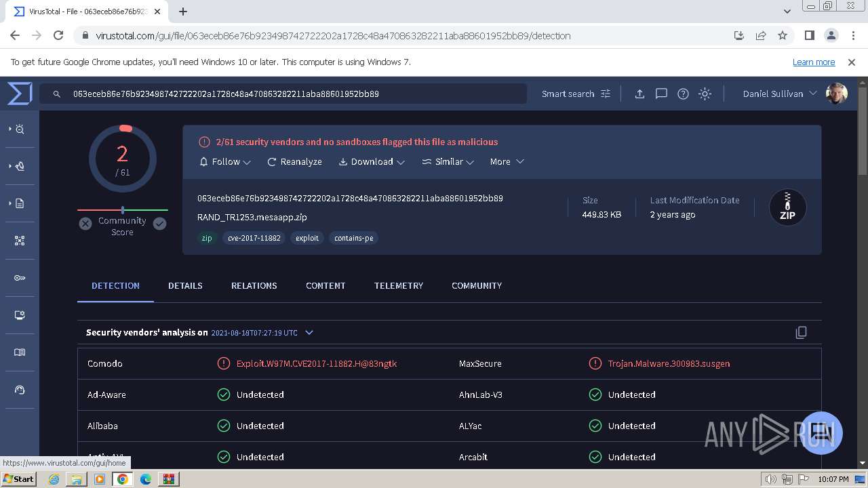Switch to the COMMUNITY tab
Screen dimensions: 868x488
click(x=477, y=285)
